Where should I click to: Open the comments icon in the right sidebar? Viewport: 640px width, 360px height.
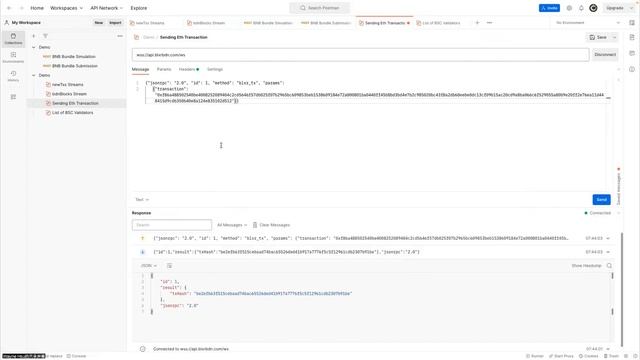point(632,53)
